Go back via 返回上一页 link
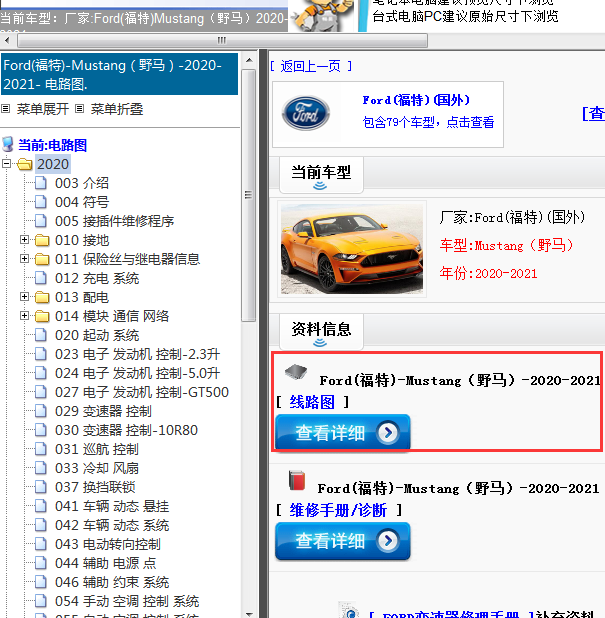 pyautogui.click(x=311, y=66)
